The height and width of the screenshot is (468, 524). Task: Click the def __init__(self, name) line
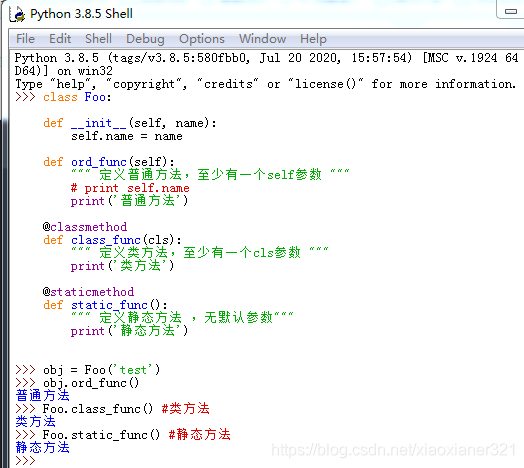tap(130, 123)
